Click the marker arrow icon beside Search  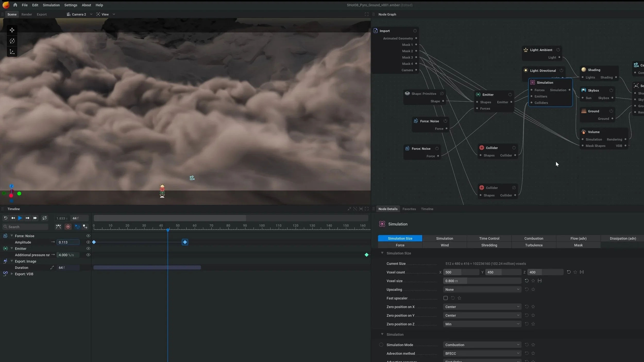(85, 227)
